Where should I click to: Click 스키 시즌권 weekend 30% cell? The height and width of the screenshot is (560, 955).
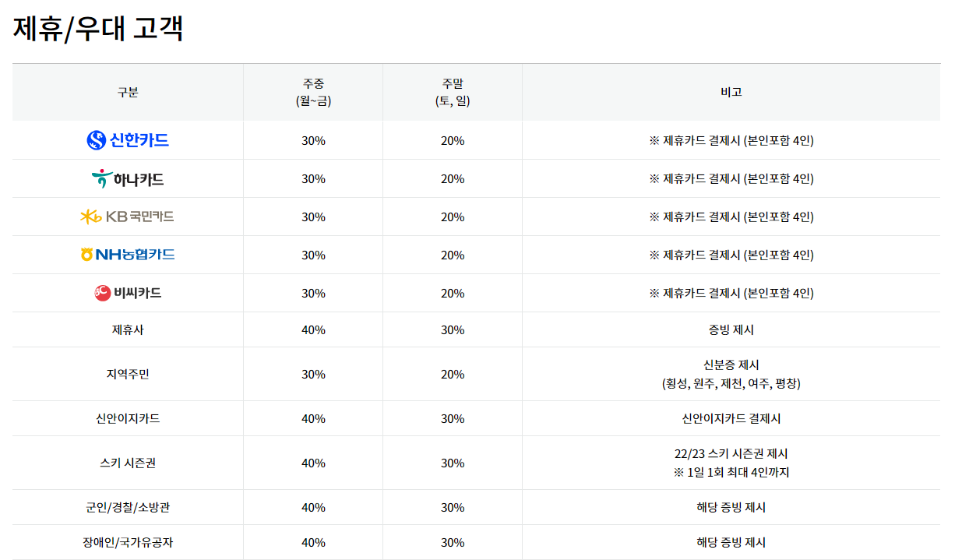tap(453, 463)
